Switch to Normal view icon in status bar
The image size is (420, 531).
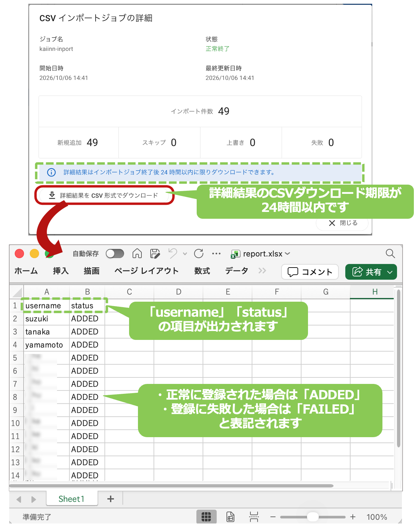206,517
